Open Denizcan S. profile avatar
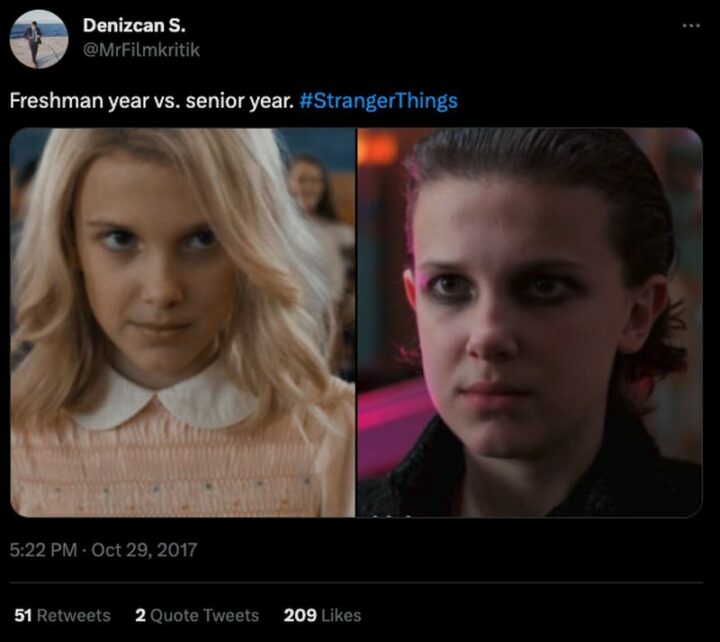The height and width of the screenshot is (642, 720). tap(39, 39)
